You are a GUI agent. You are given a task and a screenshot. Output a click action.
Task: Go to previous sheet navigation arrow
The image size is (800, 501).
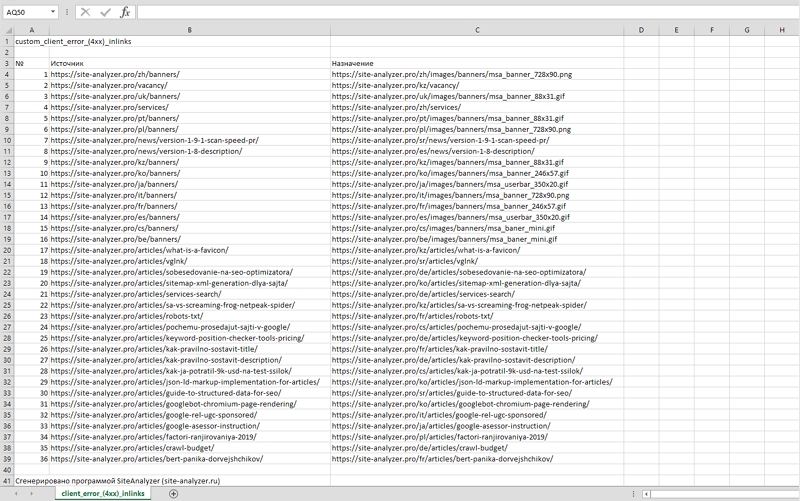click(x=16, y=493)
